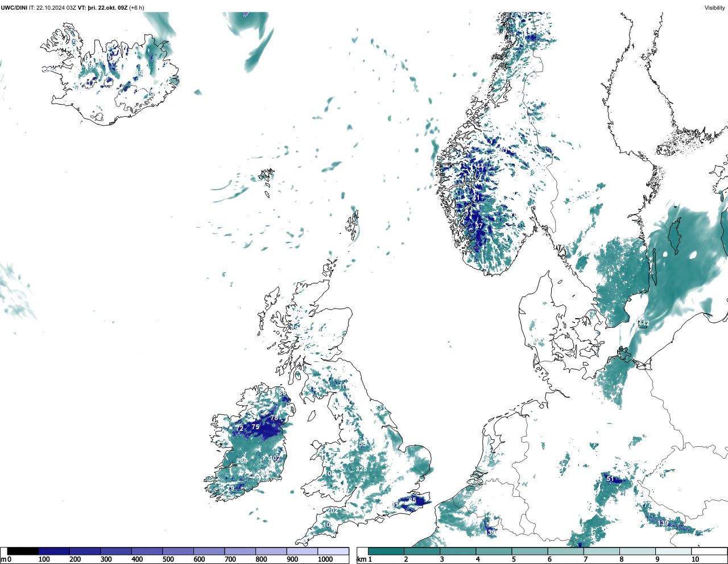The width and height of the screenshot is (728, 564).
Task: Click the initial time '22.10.2024 03Z'
Action: click(56, 8)
